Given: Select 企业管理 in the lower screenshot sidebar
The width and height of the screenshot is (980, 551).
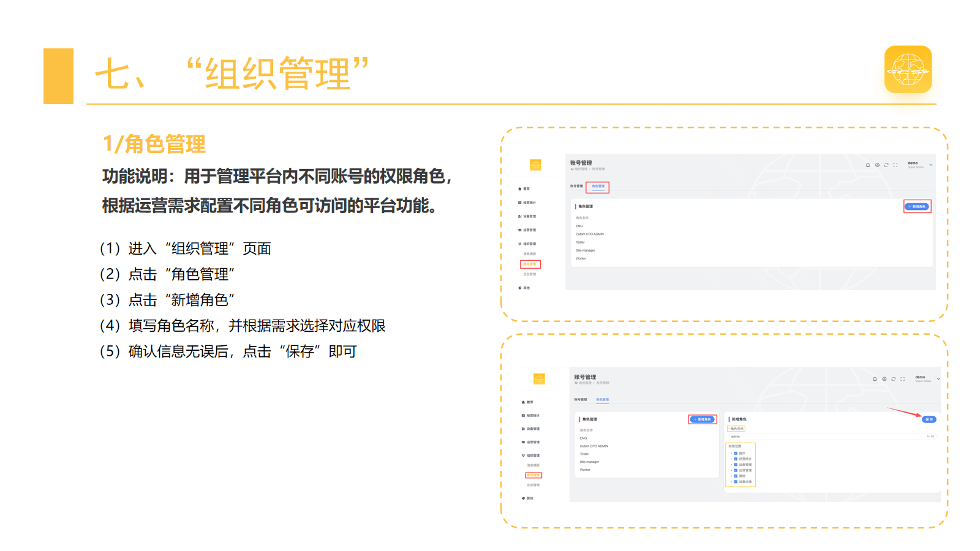Looking at the screenshot, I should coord(533,485).
